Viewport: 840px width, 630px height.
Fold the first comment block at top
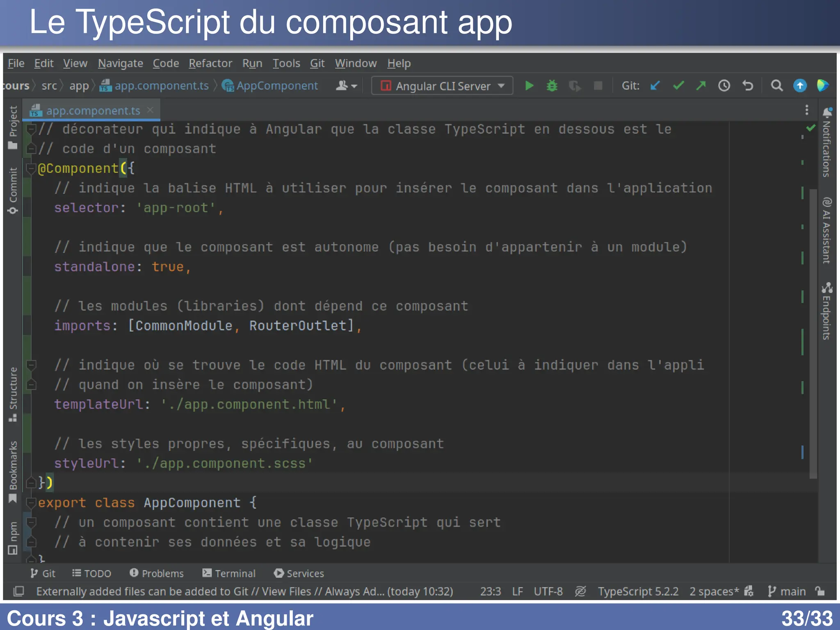click(31, 129)
